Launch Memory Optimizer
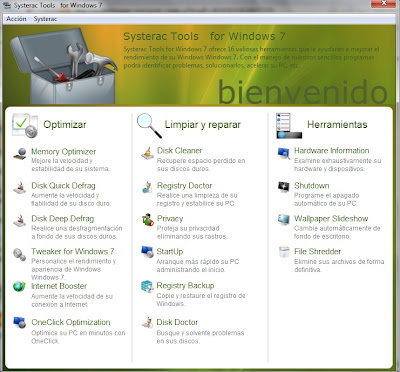400x372 pixels. tap(64, 152)
